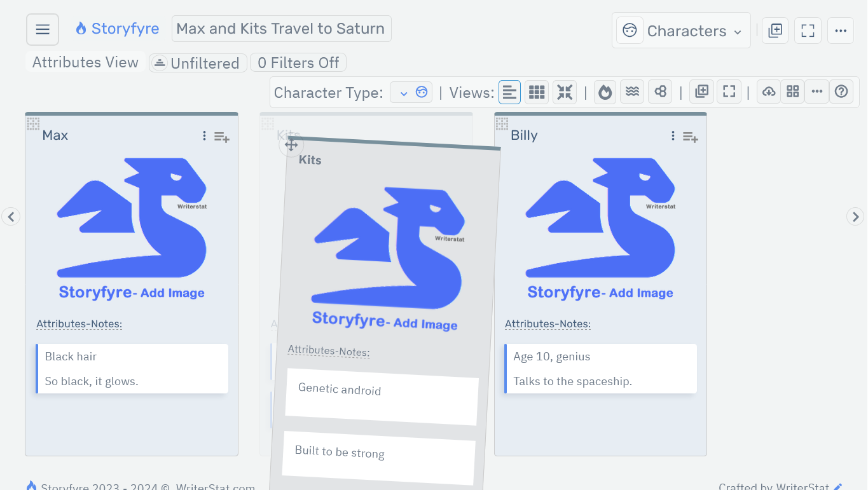Toggle the Unfiltered filter state
Image resolution: width=868 pixels, height=490 pixels.
[197, 62]
